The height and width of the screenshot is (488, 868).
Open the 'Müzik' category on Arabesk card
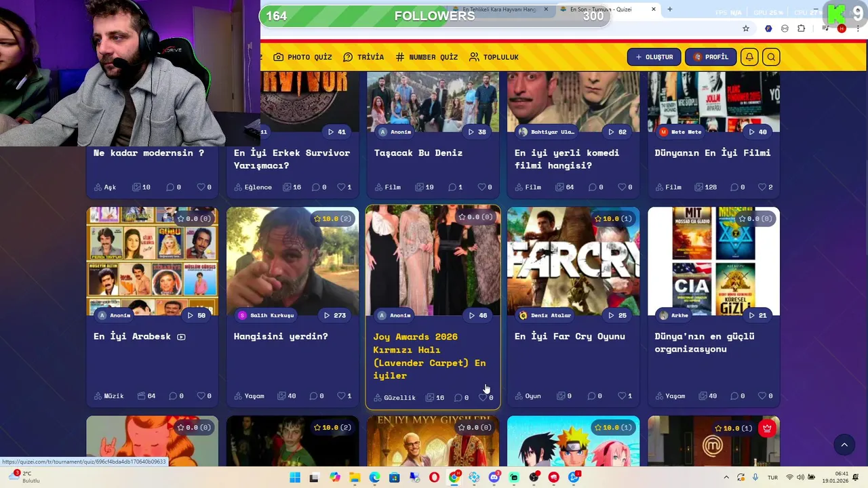pyautogui.click(x=108, y=396)
